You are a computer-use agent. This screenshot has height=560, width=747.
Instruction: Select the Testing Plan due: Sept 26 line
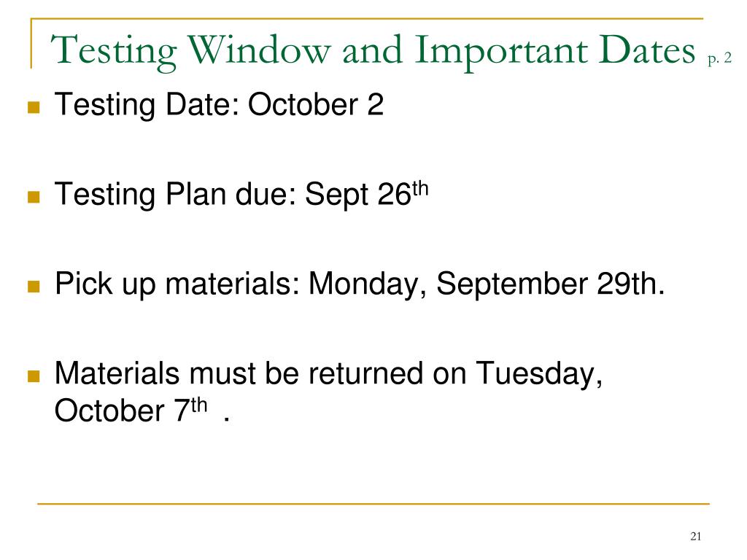[233, 195]
